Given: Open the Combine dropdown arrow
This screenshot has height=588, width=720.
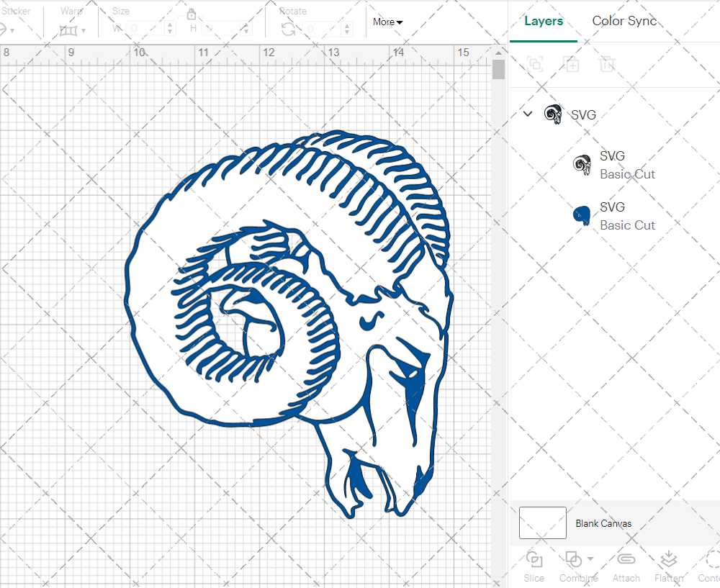Looking at the screenshot, I should (590, 558).
